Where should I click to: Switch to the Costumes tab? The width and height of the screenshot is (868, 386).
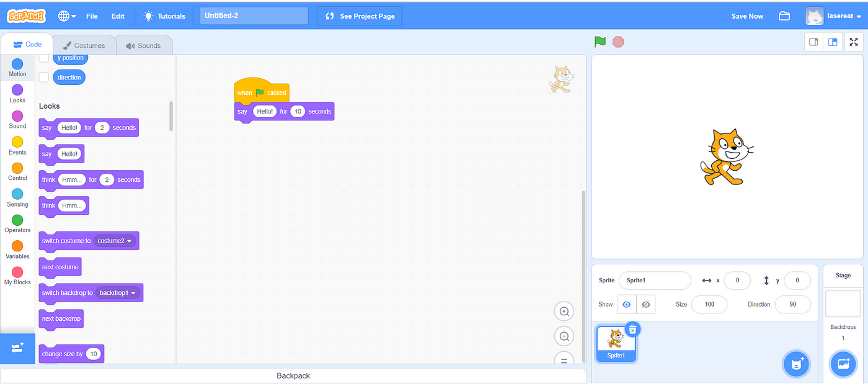(x=84, y=45)
